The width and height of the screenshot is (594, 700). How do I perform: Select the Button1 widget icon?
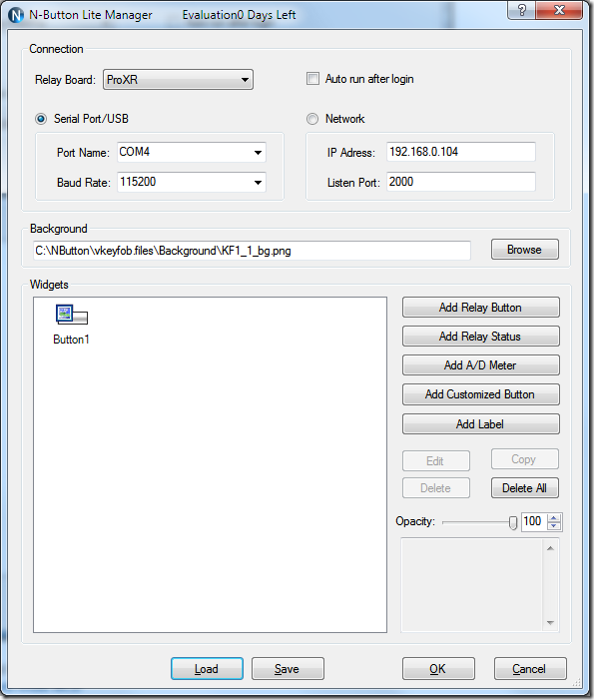coord(72,315)
